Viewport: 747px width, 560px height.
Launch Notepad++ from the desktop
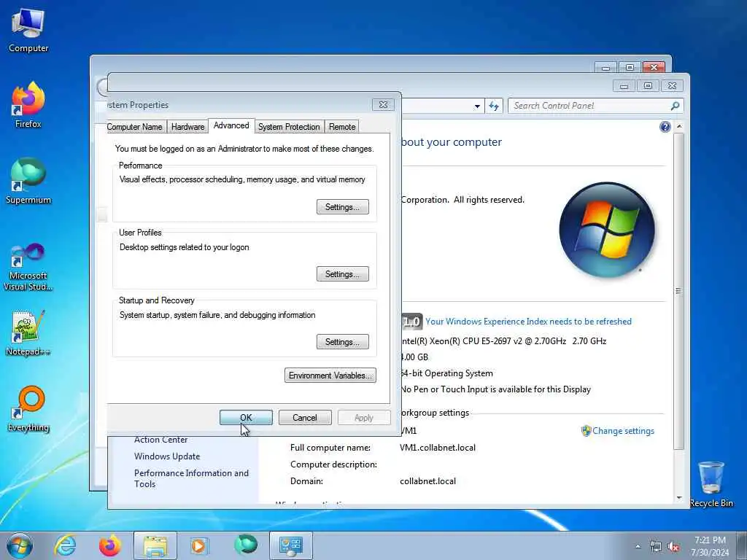(28, 332)
